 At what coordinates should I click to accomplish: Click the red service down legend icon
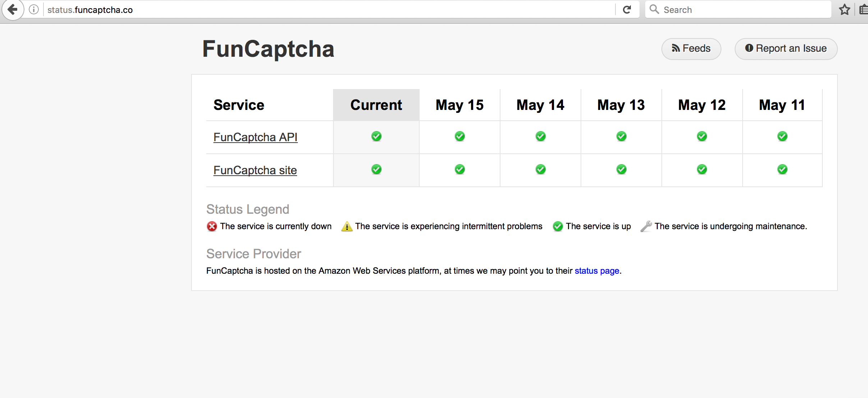pyautogui.click(x=212, y=226)
